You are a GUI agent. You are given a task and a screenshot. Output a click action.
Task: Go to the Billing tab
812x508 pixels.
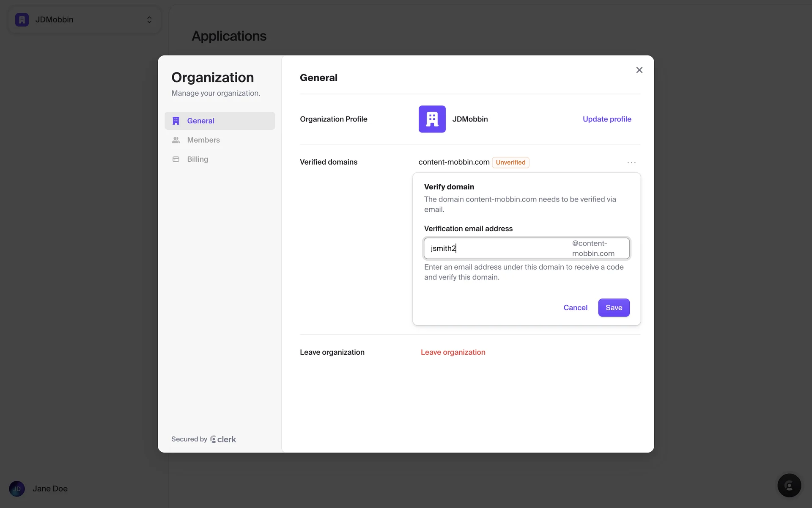tap(198, 159)
